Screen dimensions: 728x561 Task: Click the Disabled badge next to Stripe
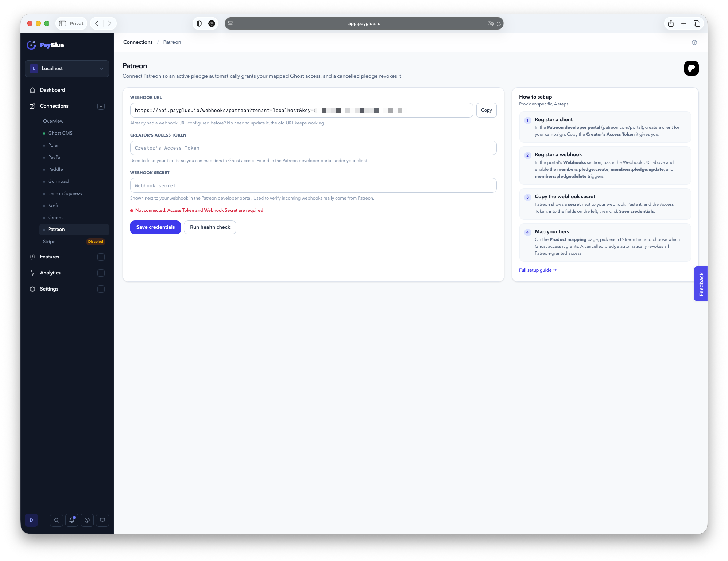(x=96, y=242)
